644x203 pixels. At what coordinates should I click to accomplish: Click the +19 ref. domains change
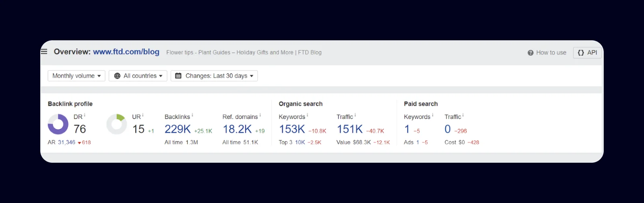(260, 131)
